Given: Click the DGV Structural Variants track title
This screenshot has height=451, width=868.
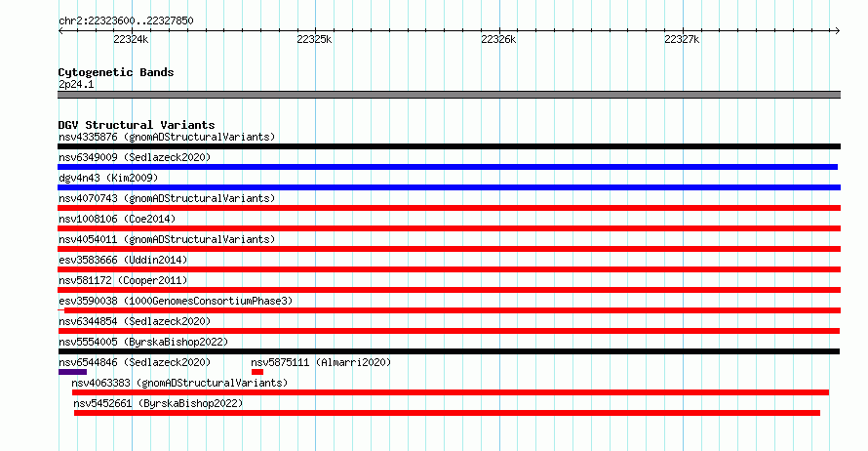Looking at the screenshot, I should 137,125.
